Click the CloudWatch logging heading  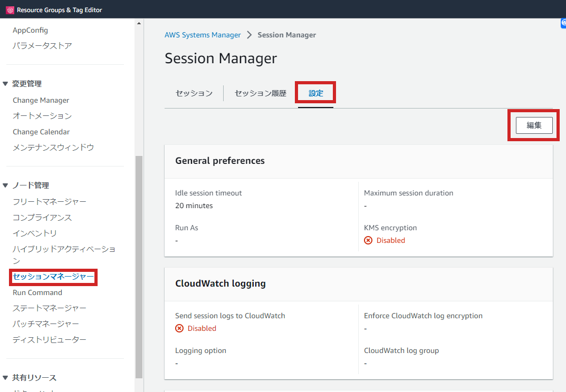tap(220, 283)
